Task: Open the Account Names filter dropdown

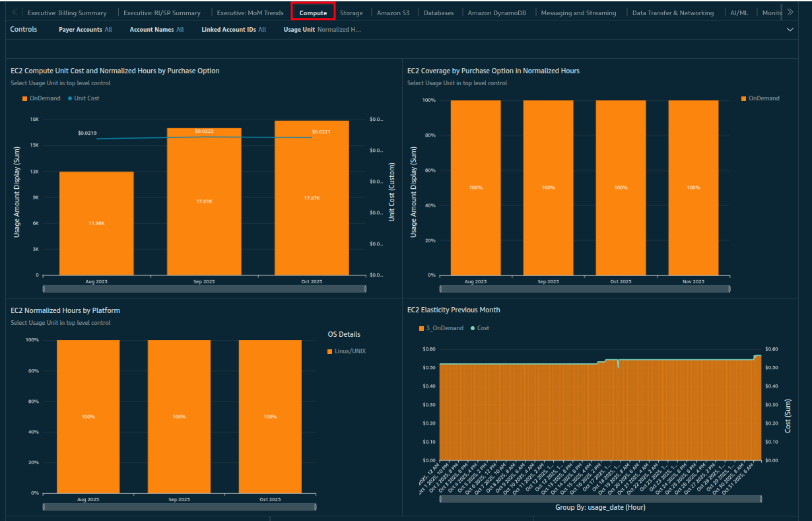Action: tap(156, 30)
